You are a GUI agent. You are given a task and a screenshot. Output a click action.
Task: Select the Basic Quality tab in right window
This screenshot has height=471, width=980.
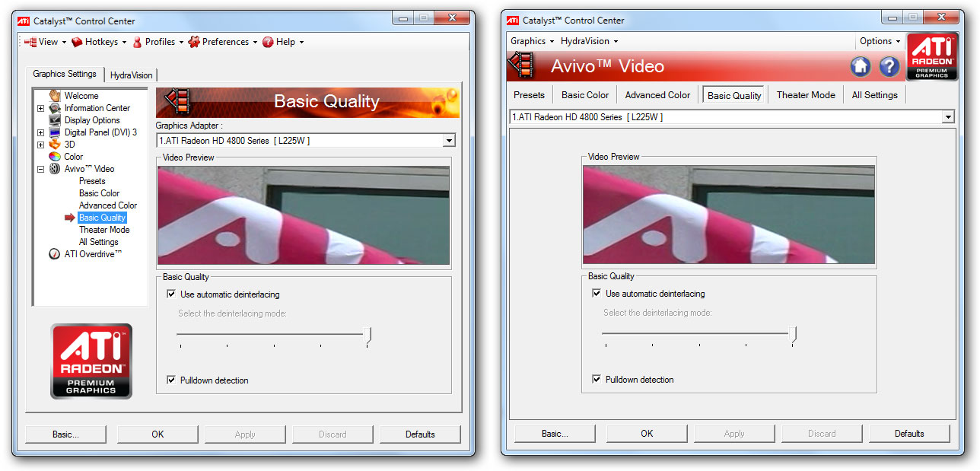pyautogui.click(x=734, y=95)
